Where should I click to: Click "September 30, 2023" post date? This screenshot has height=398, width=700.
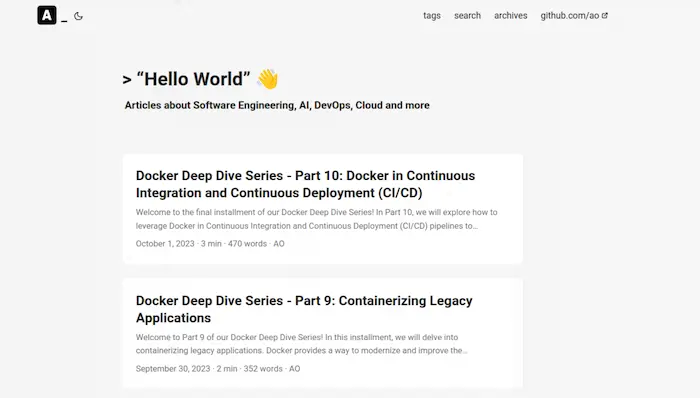tap(173, 369)
